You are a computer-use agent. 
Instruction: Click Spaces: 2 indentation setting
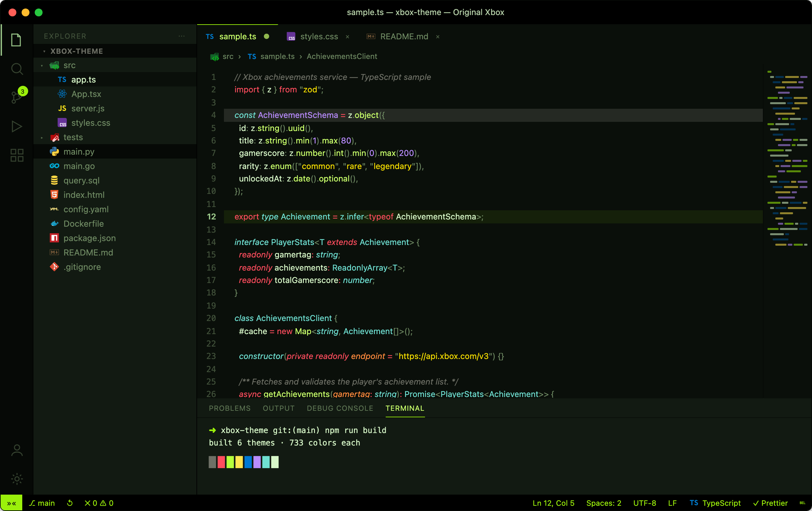click(x=604, y=503)
